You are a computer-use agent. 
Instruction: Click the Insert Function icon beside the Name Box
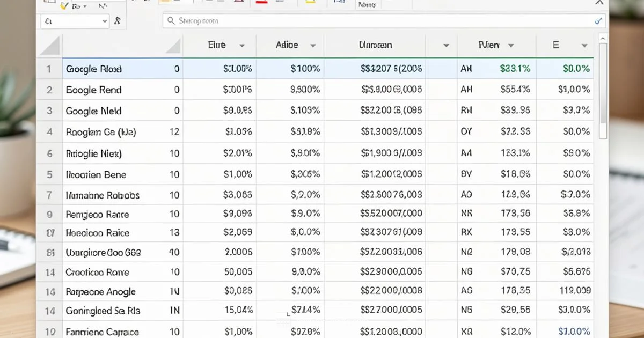pos(117,21)
